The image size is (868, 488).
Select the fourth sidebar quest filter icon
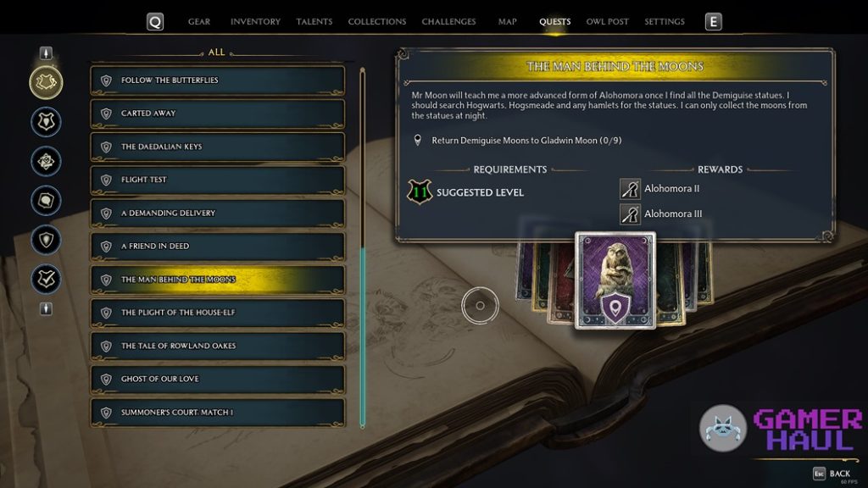tap(46, 200)
